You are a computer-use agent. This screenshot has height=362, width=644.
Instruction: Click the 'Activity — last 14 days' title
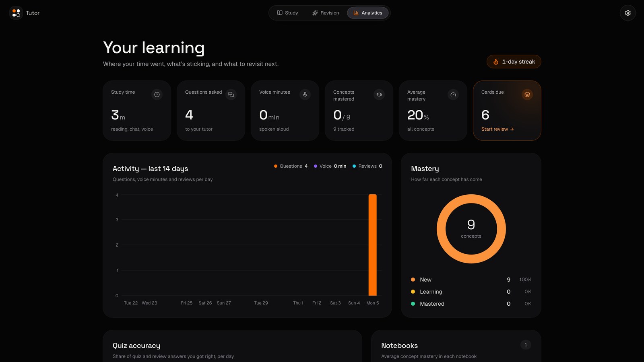point(151,169)
